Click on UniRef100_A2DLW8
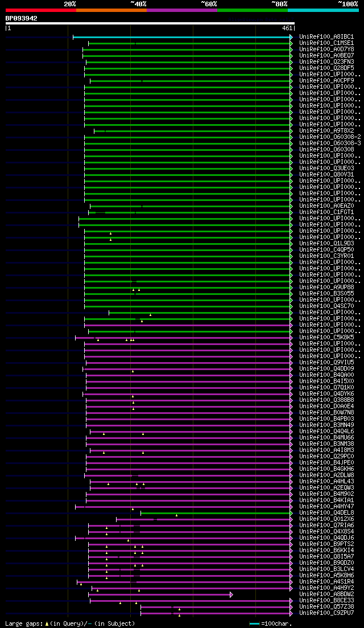Viewport: 364px width, 628px height. coord(326,475)
